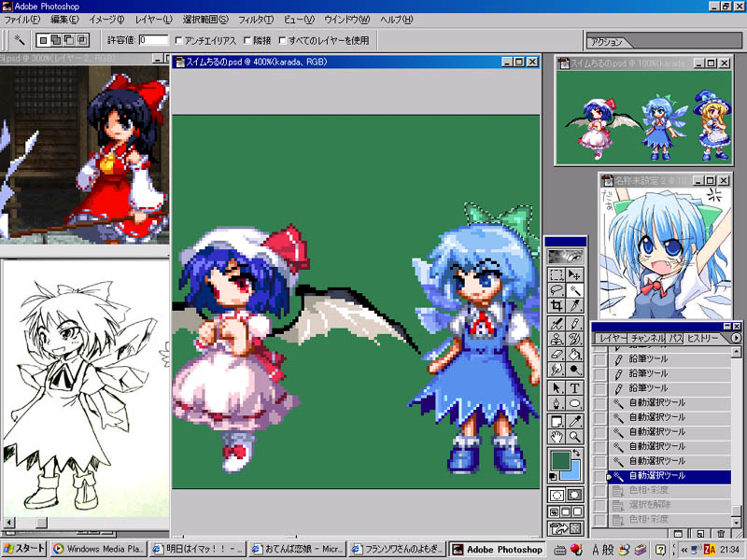Select the Ellipse shape tool

[574, 404]
